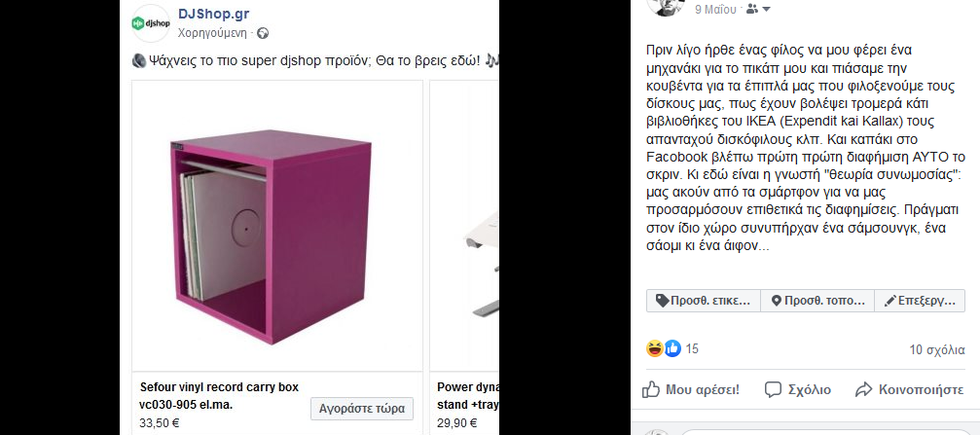Open the 15 reactions count

click(692, 348)
